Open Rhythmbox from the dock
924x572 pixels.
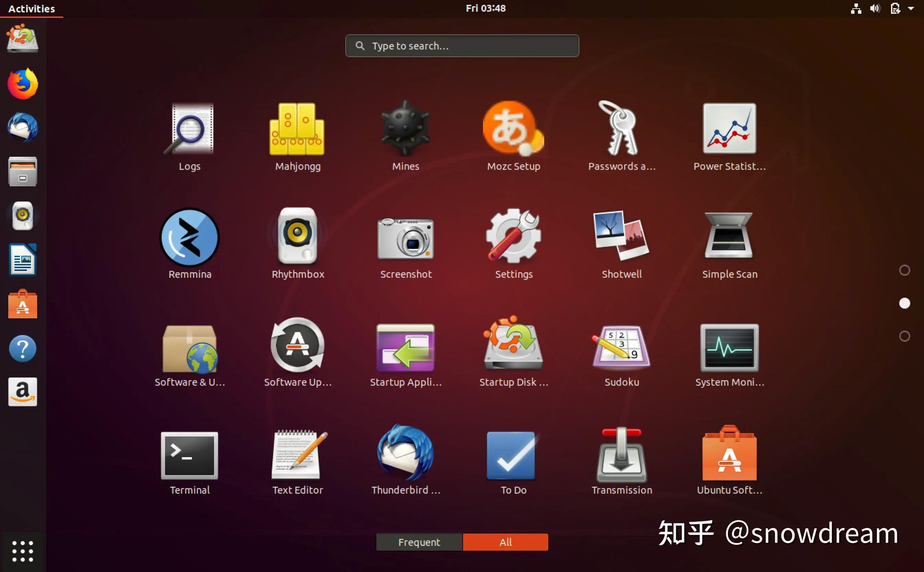tap(23, 216)
